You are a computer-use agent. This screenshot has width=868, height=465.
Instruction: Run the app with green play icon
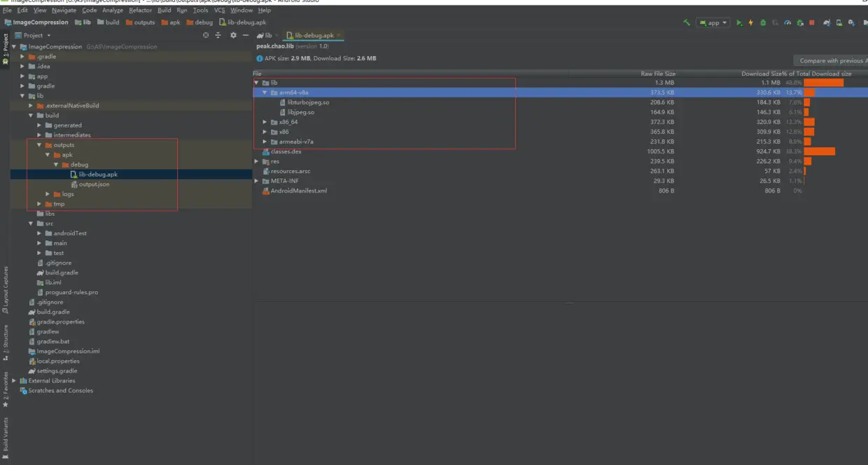(x=739, y=22)
